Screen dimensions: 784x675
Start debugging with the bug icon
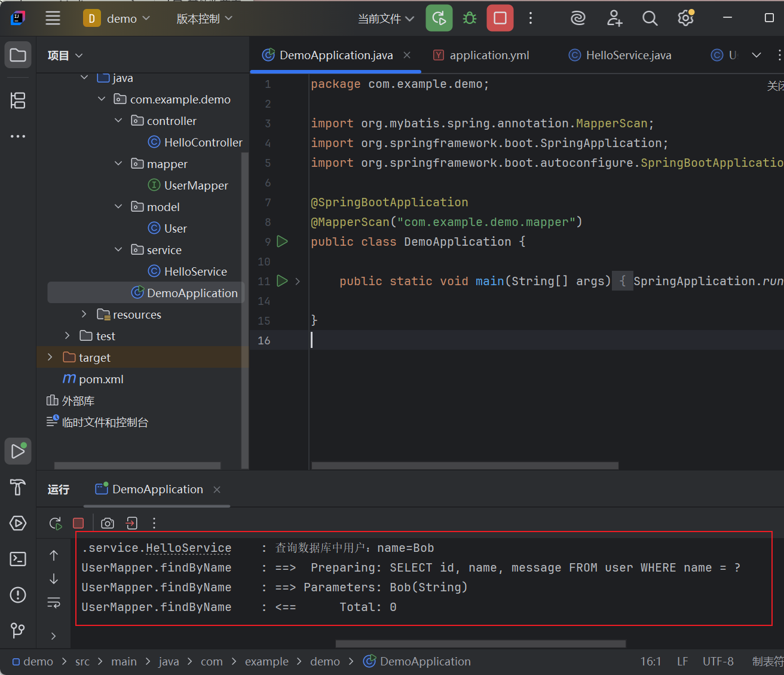click(470, 18)
